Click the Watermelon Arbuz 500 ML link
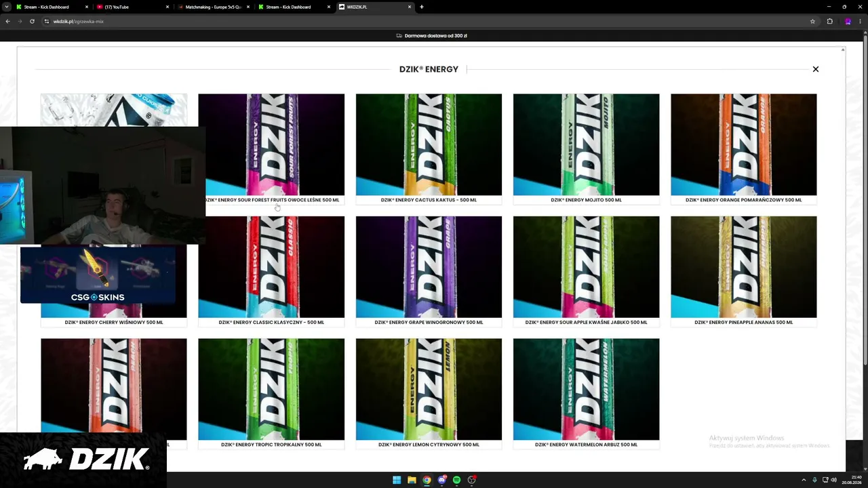This screenshot has width=868, height=488. (x=586, y=445)
